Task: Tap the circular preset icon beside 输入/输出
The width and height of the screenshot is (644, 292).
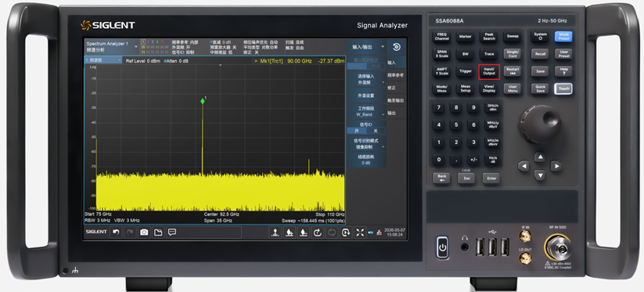Action: point(397,47)
